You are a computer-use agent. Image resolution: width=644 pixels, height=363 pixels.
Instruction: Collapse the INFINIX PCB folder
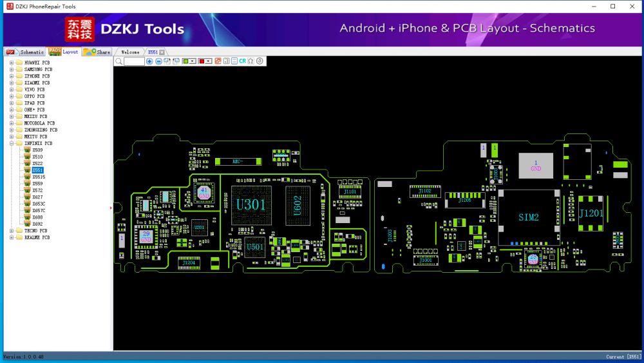tap(11, 143)
